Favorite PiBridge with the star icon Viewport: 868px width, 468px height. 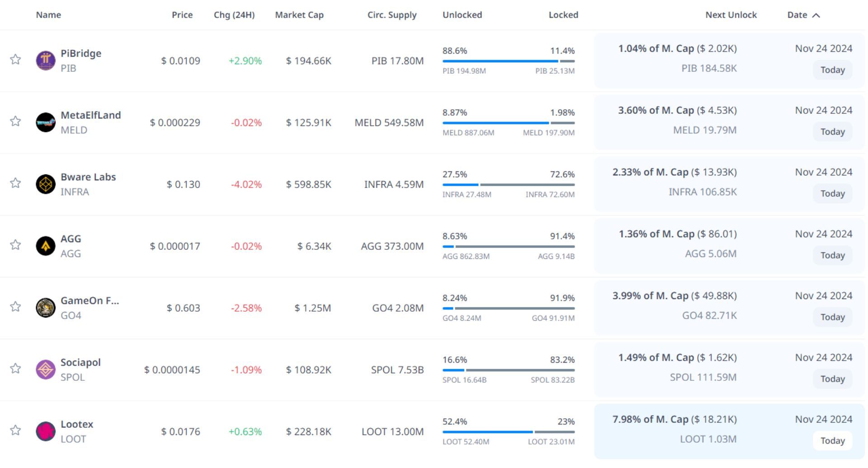[15, 60]
